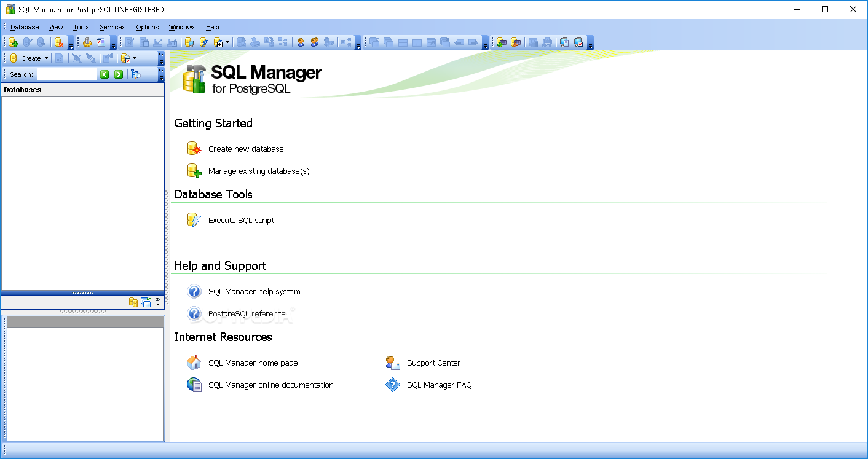Open the PostgreSQL reference link
This screenshot has height=459, width=868.
247,313
